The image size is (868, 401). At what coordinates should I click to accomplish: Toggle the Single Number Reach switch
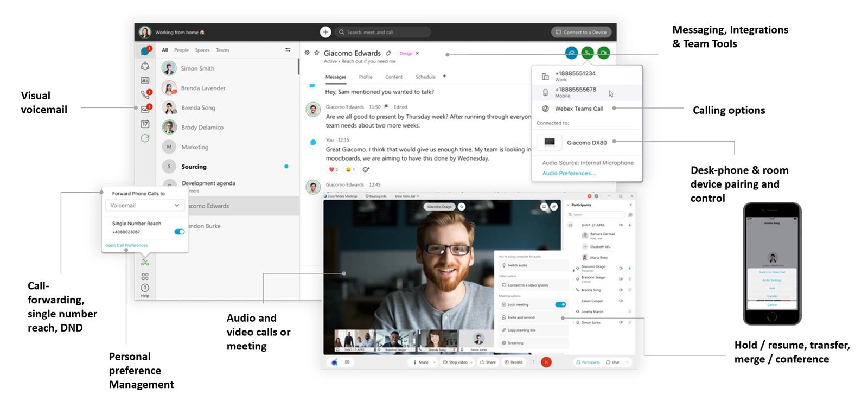180,232
